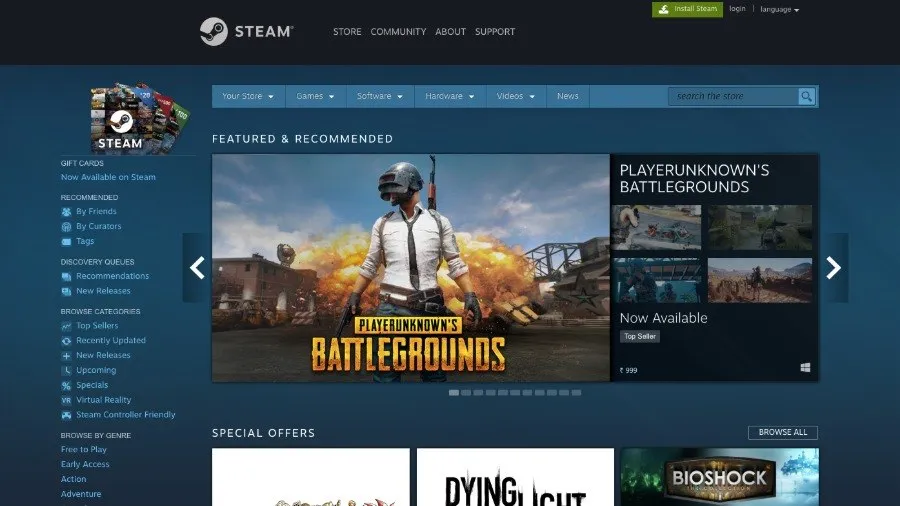The width and height of the screenshot is (900, 506).
Task: Click the Virtual Reality VR icon
Action: pyautogui.click(x=66, y=400)
